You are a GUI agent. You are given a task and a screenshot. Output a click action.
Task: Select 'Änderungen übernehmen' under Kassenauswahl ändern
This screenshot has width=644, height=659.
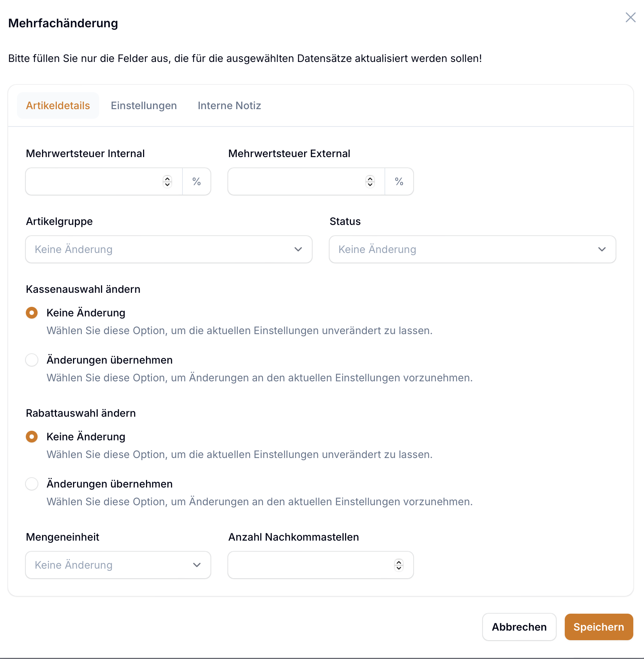point(32,360)
